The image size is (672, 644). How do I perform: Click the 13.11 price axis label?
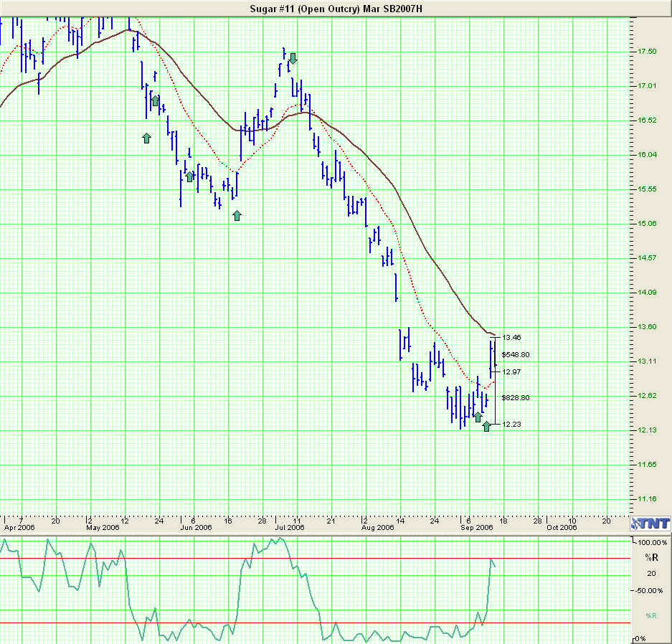(647, 361)
